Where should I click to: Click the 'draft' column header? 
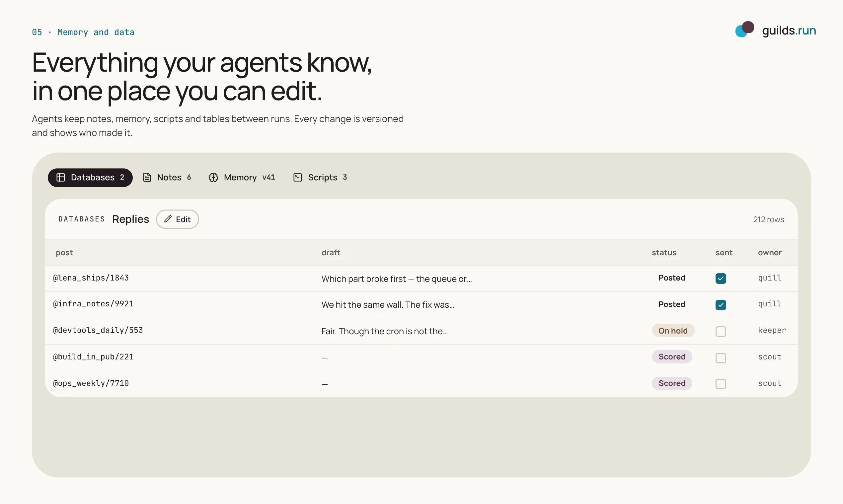tap(331, 253)
